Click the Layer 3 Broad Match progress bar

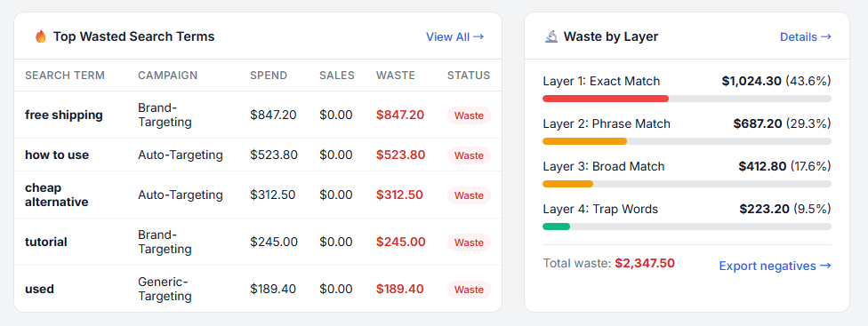click(687, 184)
